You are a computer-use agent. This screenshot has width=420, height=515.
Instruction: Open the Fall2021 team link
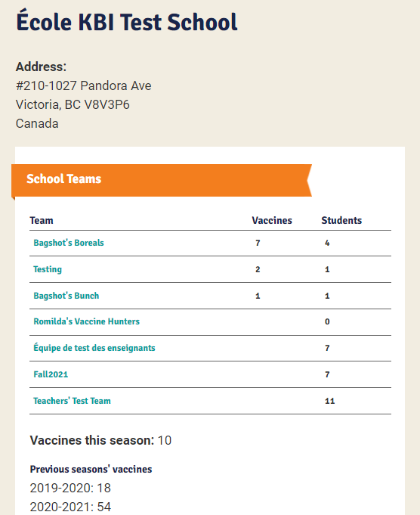pyautogui.click(x=51, y=374)
